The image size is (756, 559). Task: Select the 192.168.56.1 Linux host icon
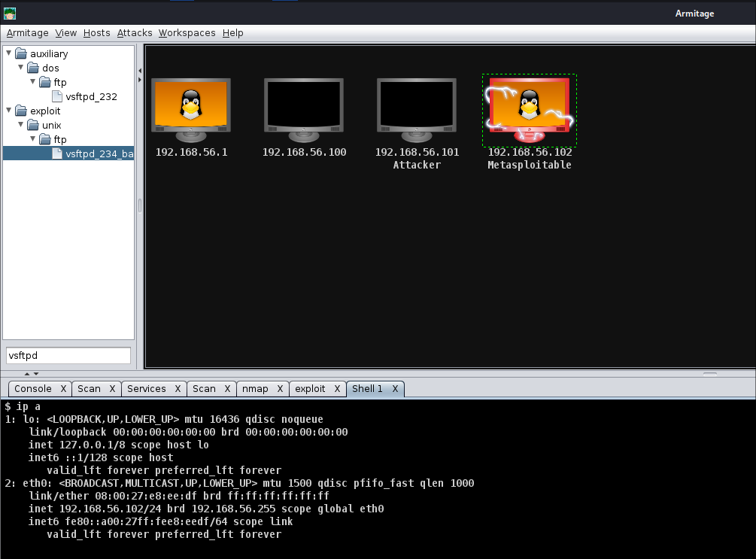point(190,109)
